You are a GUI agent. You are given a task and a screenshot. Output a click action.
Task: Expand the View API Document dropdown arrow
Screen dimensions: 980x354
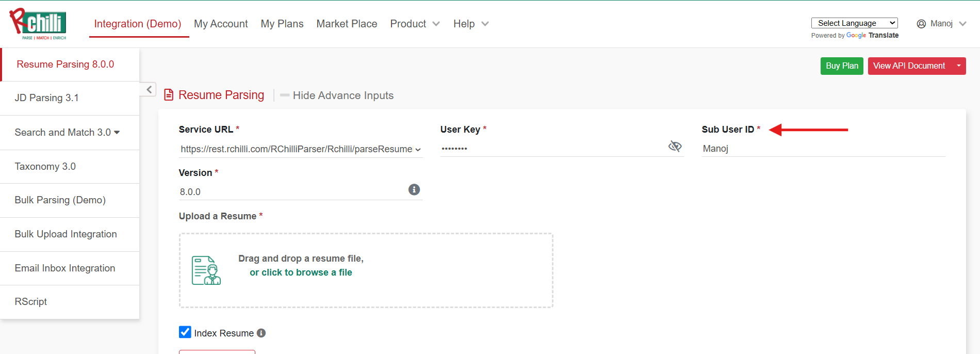[959, 66]
